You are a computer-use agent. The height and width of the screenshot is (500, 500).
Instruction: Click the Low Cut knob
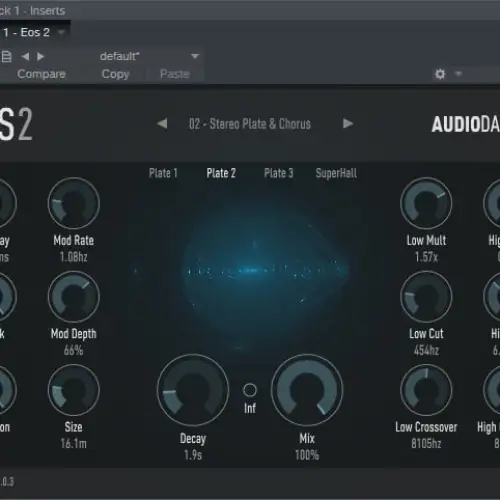point(426,297)
